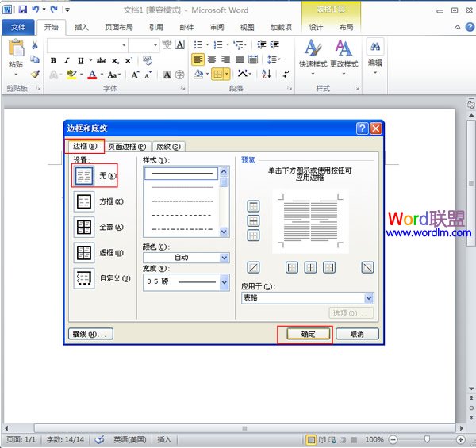
Task: Click the sort A-Z icon
Action: (266, 74)
